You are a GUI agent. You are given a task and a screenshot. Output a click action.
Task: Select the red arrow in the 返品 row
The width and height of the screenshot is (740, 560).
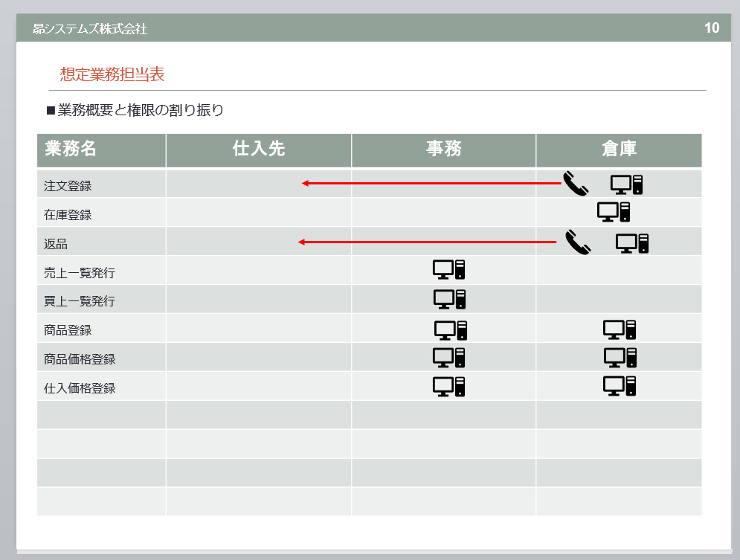427,242
